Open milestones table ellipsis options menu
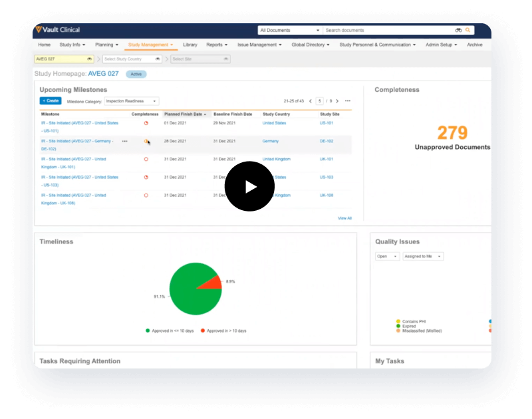The image size is (532, 419). coord(348,101)
